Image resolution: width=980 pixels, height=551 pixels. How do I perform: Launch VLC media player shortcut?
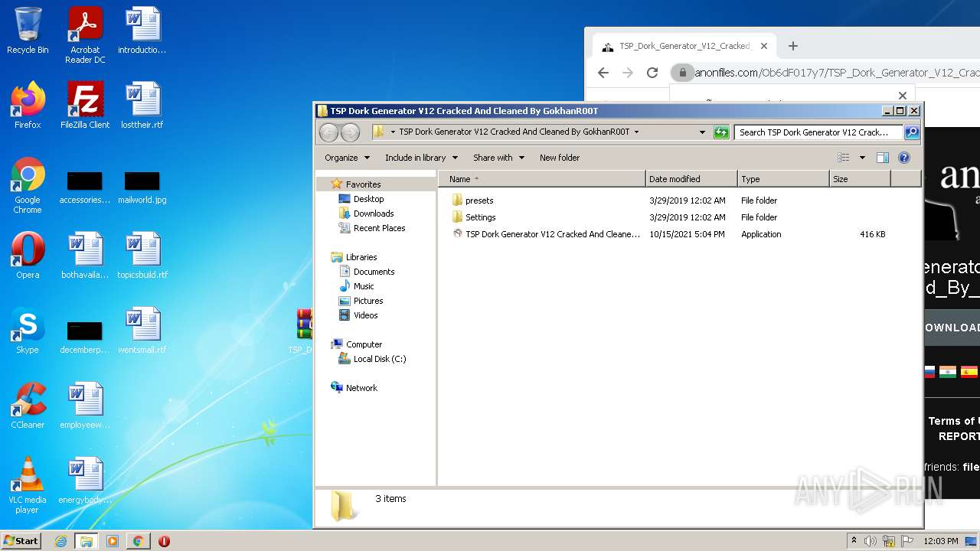tap(28, 486)
